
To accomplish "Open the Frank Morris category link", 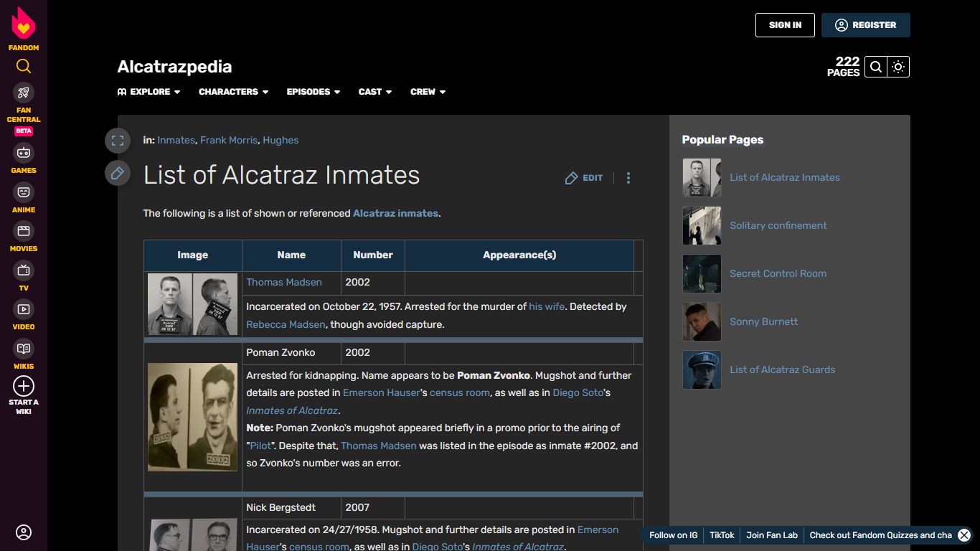I will point(230,140).
